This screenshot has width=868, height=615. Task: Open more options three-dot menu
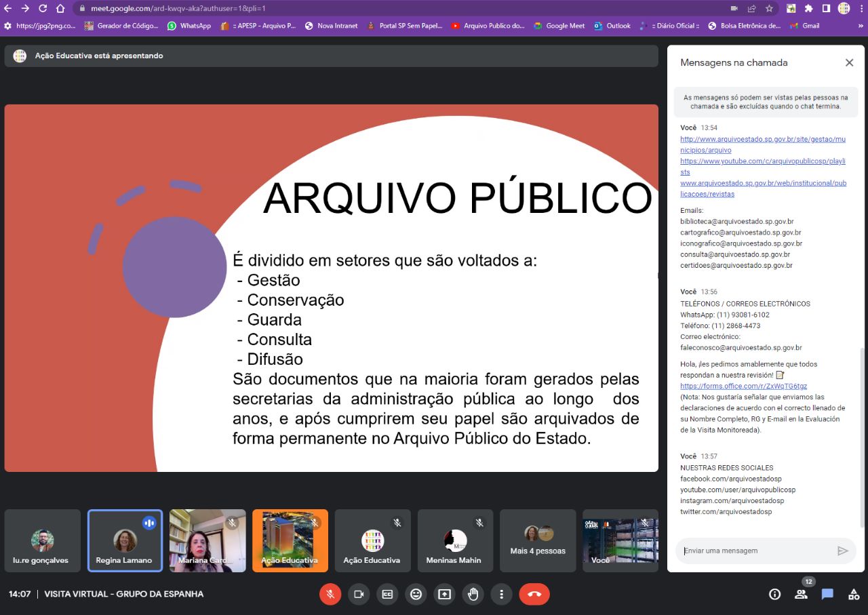click(x=501, y=594)
